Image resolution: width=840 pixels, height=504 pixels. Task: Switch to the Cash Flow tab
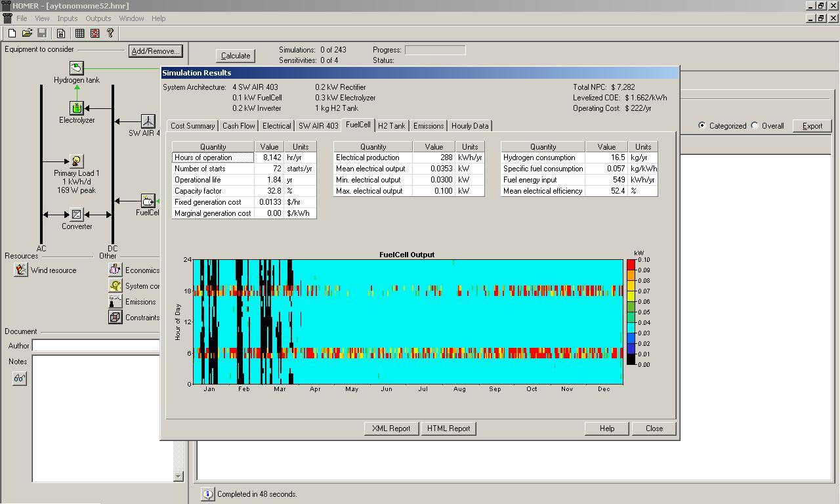click(x=239, y=126)
